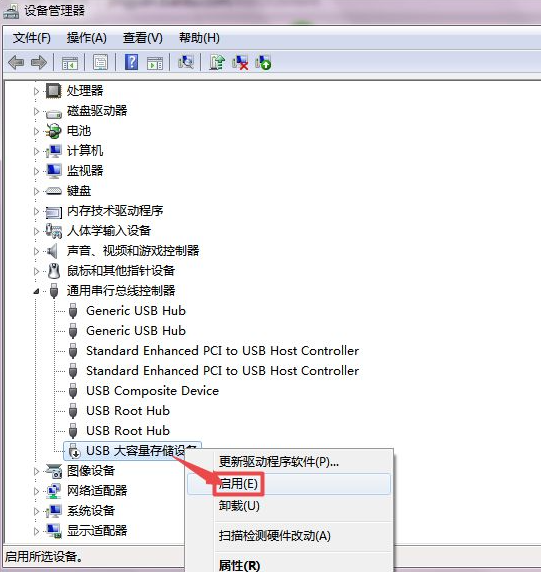Expand the 磁盘驱动器 category

coord(36,111)
